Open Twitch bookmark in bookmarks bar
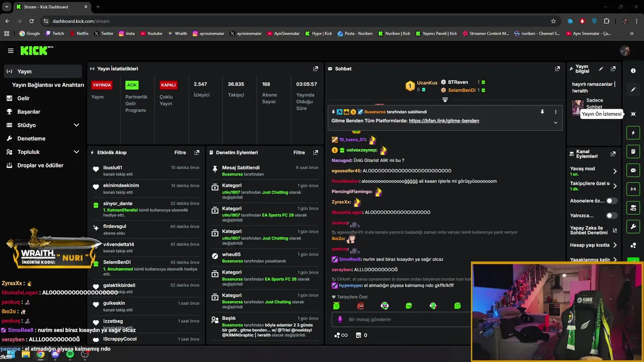The height and width of the screenshot is (362, 644). pos(55,34)
